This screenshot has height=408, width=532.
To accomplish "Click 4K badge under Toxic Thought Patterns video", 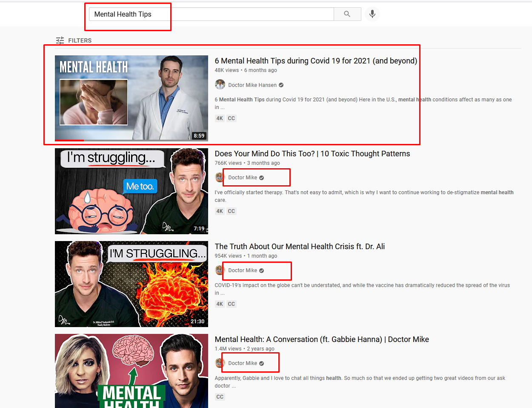I will click(x=220, y=211).
